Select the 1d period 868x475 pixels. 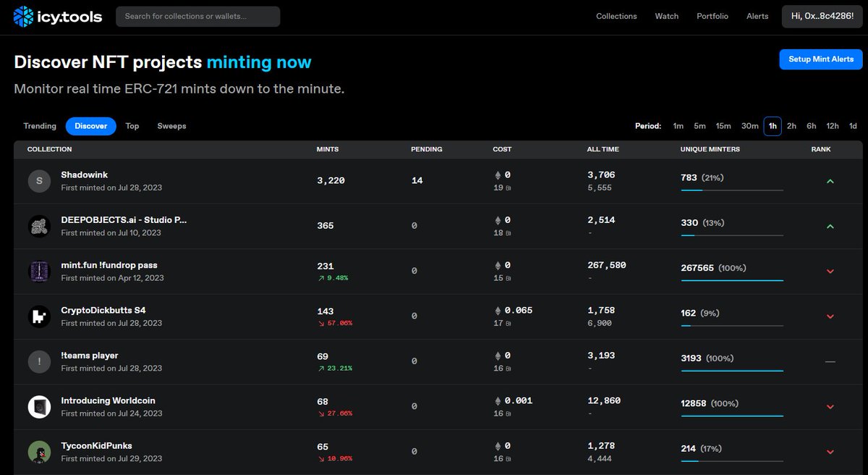853,126
